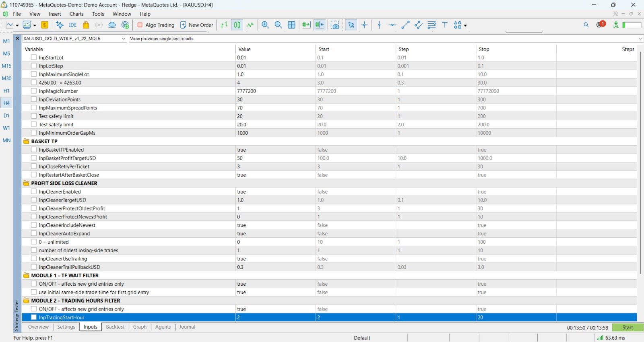Open the chat icon with red notification badge
This screenshot has width=644, height=342.
pyautogui.click(x=601, y=25)
